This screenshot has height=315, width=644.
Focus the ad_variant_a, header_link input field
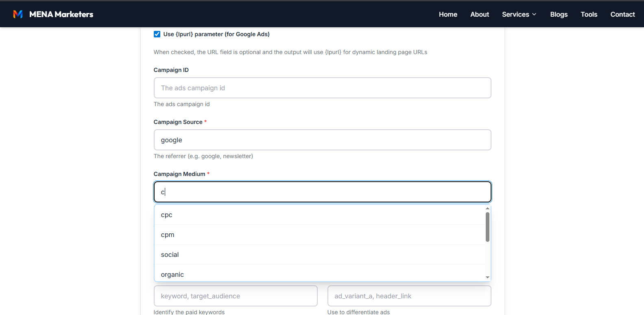pyautogui.click(x=409, y=296)
